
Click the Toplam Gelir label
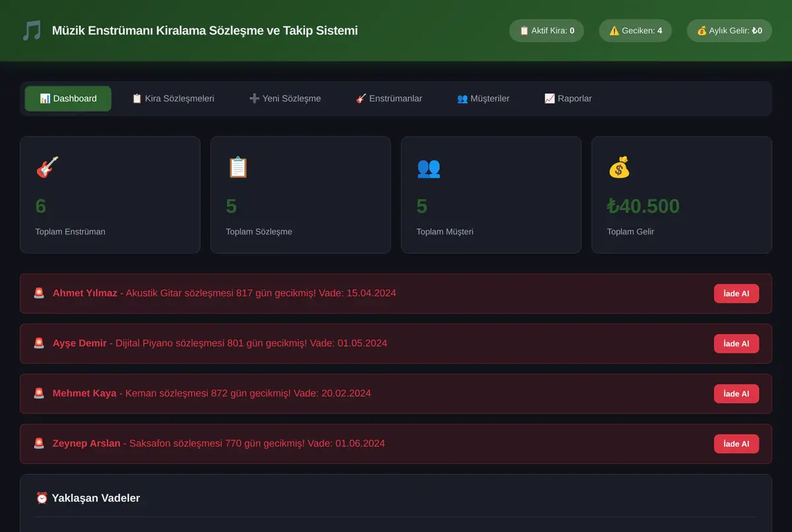pos(630,232)
